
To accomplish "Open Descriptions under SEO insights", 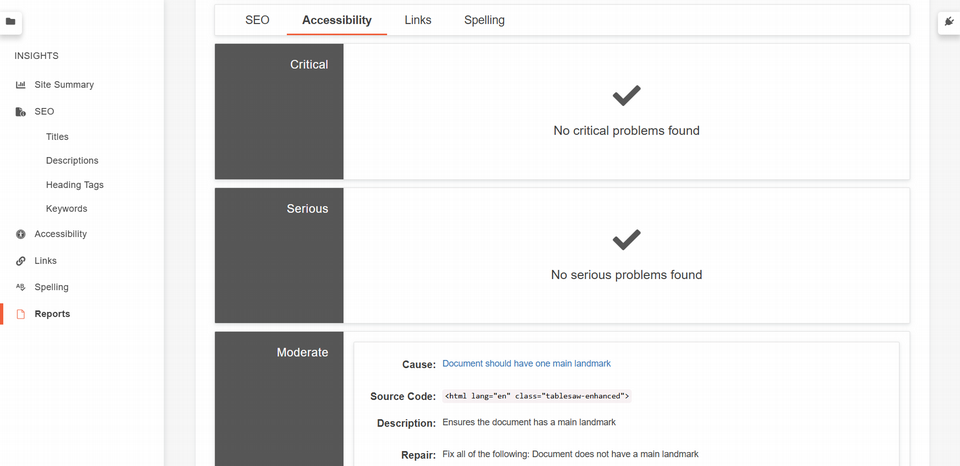I will 72,161.
